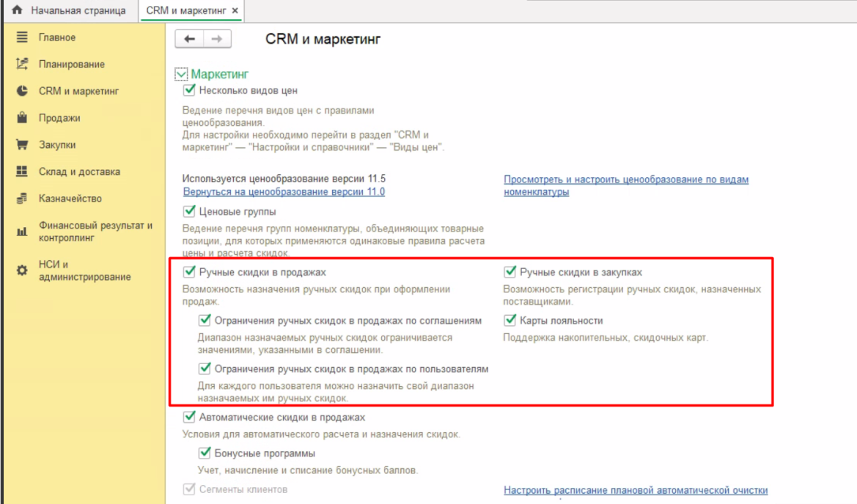Toggle the Карты лояльности checkbox
857x504 pixels.
pyautogui.click(x=510, y=320)
